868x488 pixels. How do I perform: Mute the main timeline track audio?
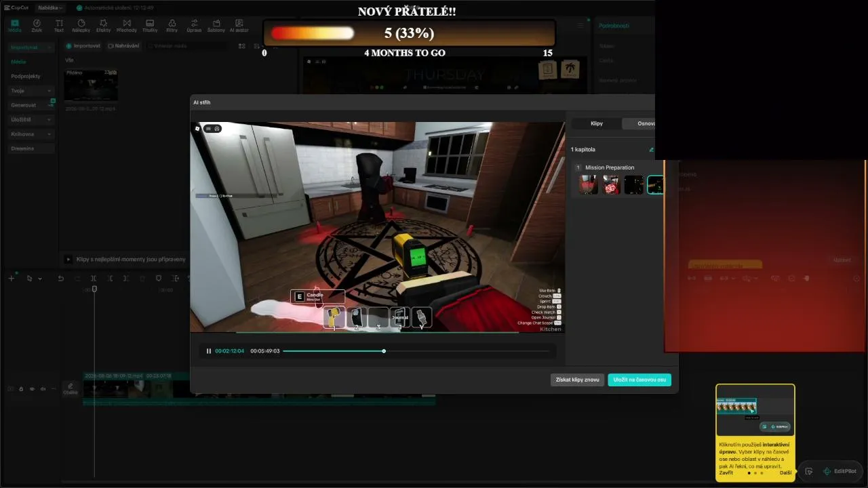pos(43,389)
